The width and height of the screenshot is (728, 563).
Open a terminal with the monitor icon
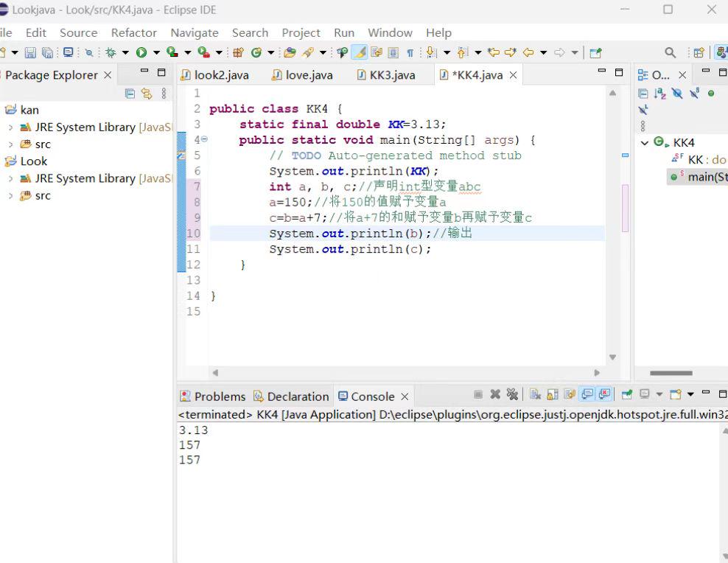pos(69,52)
